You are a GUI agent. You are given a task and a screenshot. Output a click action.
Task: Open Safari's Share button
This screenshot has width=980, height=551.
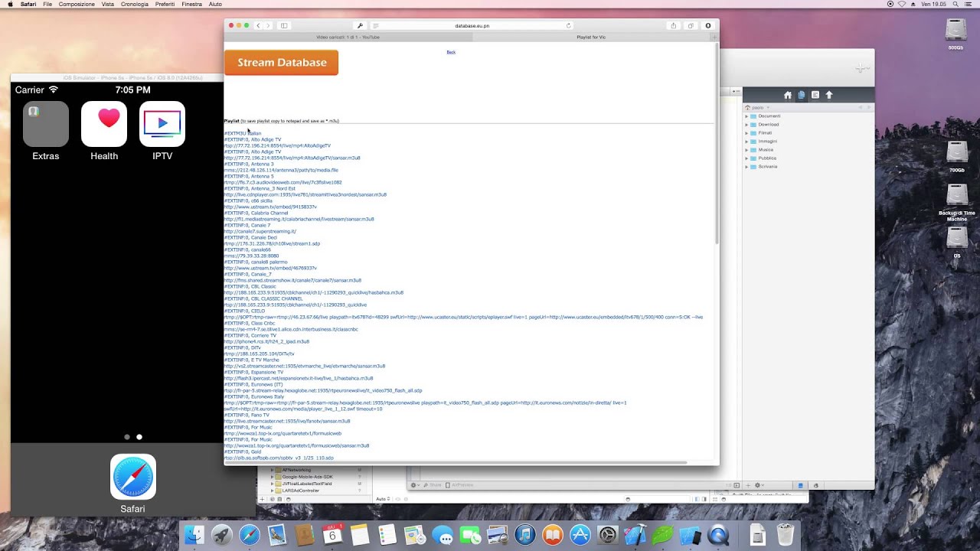click(673, 25)
